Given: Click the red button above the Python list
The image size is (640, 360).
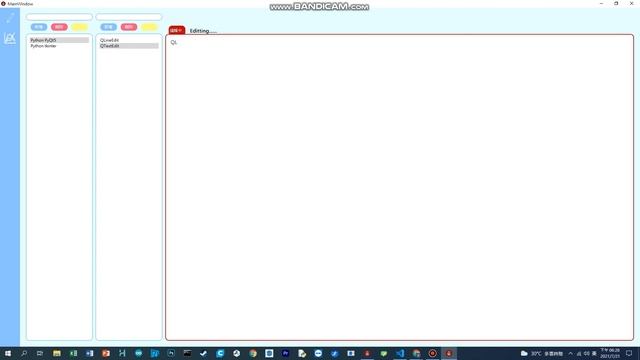Looking at the screenshot, I should (59, 27).
